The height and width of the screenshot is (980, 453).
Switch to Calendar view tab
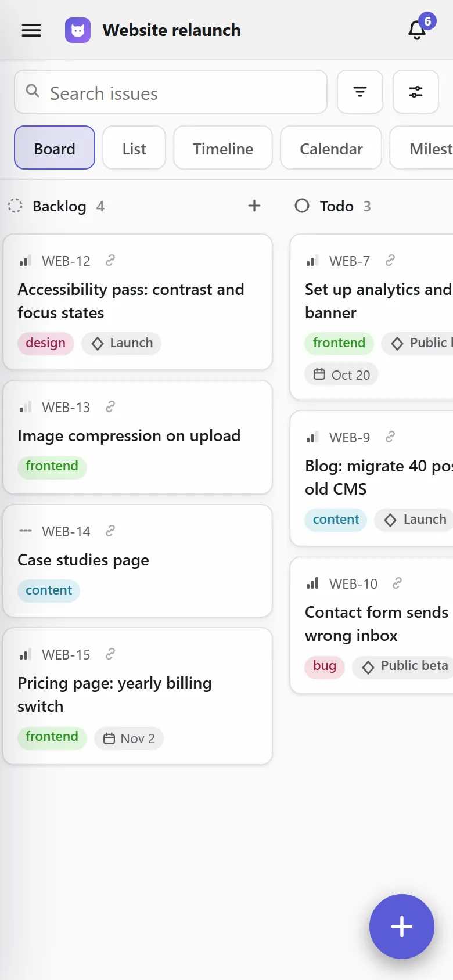point(331,147)
